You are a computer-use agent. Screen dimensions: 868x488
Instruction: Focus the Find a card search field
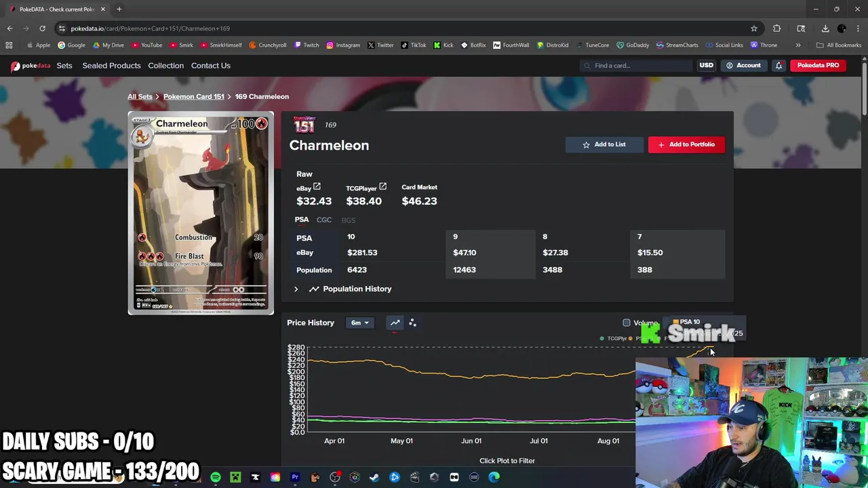[x=636, y=66]
